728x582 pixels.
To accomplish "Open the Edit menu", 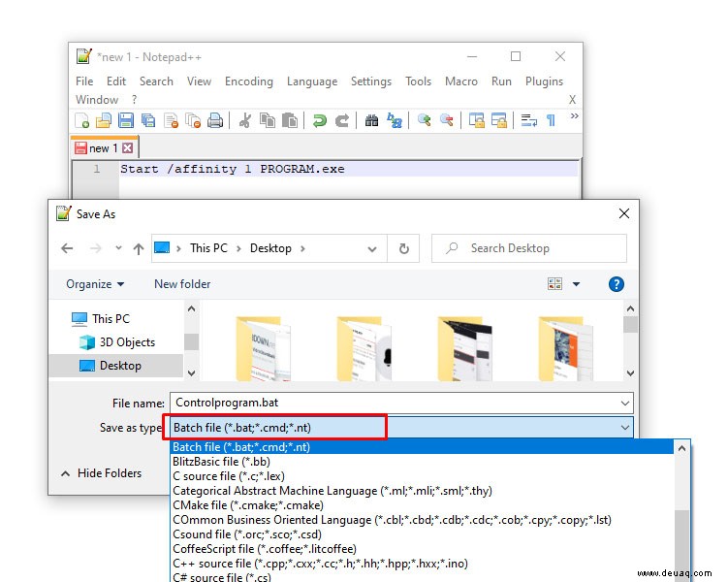I will (x=116, y=81).
